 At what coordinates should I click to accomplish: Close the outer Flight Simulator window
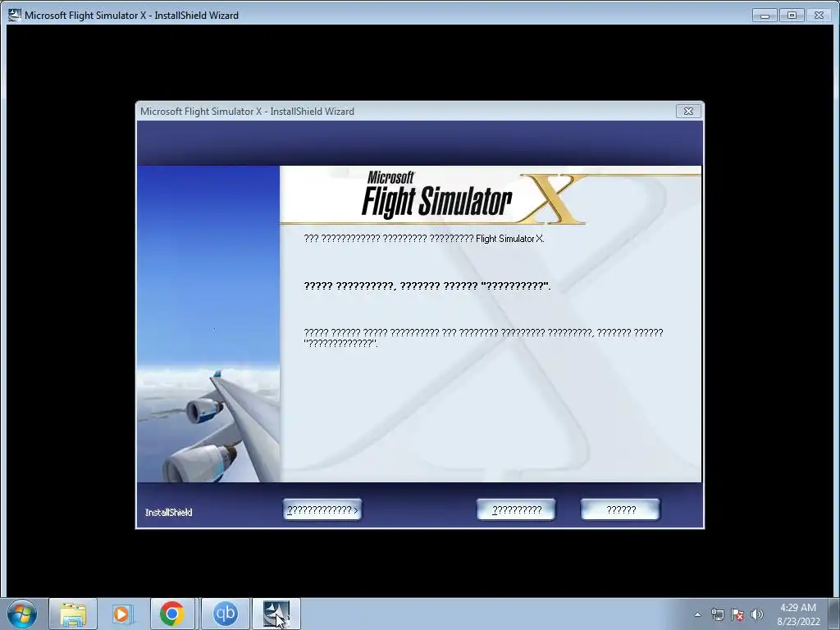point(819,16)
